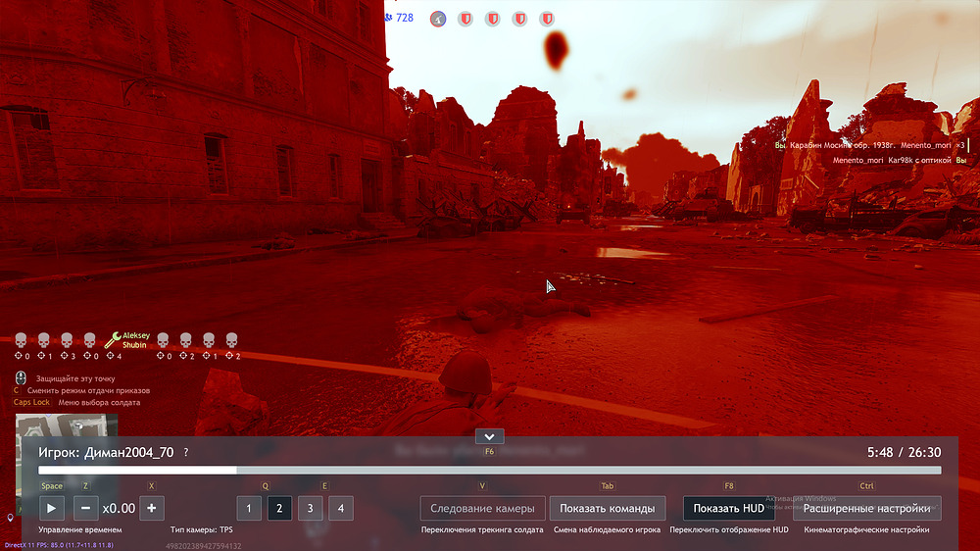
Task: Decrease replay speed with the minus button
Action: click(85, 509)
